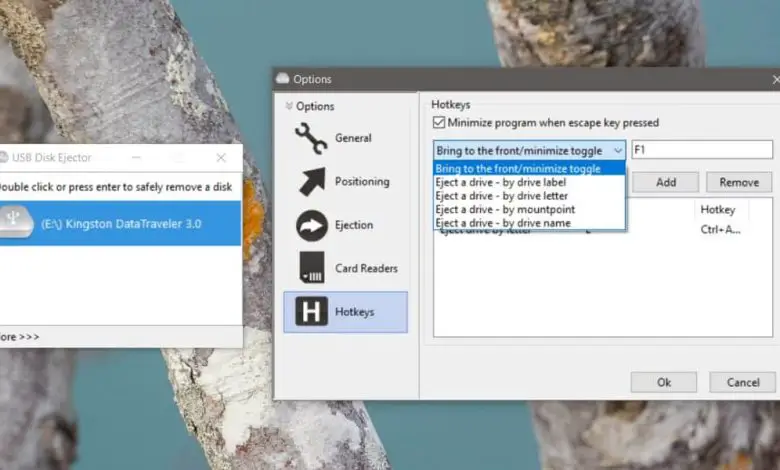Screen dimensions: 780x470
Task: Choose Eject a drive - by mountpoint
Action: pyautogui.click(x=529, y=209)
